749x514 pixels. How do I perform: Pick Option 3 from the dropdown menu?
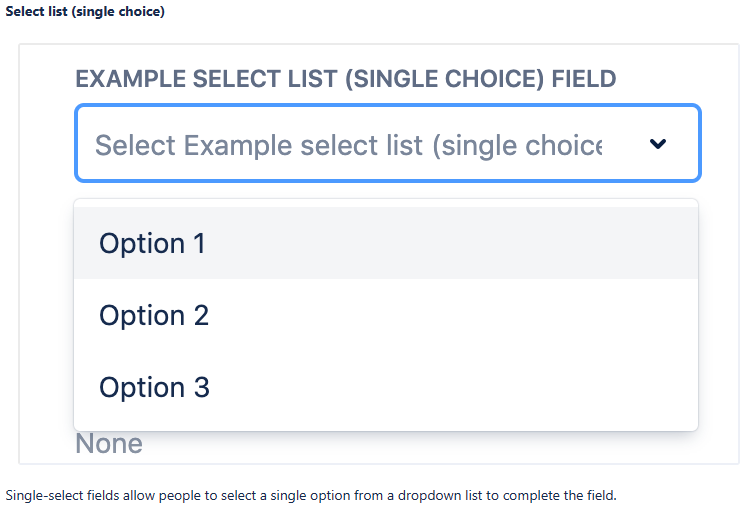pyautogui.click(x=154, y=387)
